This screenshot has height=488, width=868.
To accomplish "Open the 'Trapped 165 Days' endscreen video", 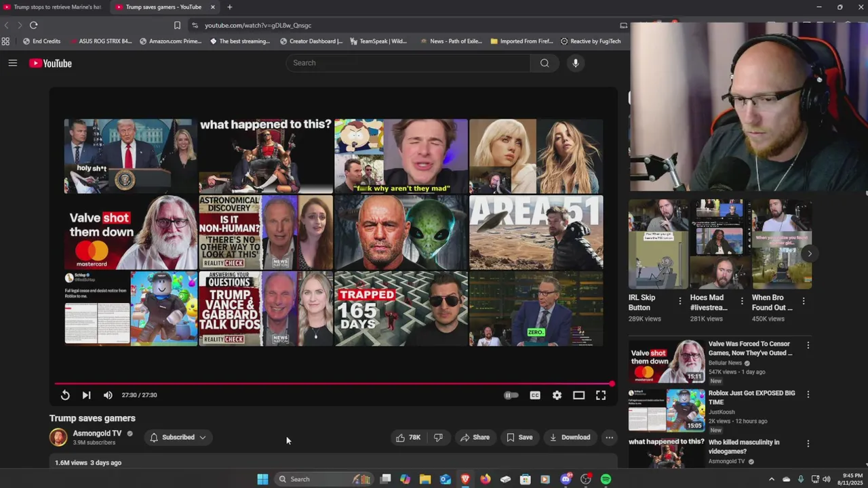I will pos(401,308).
